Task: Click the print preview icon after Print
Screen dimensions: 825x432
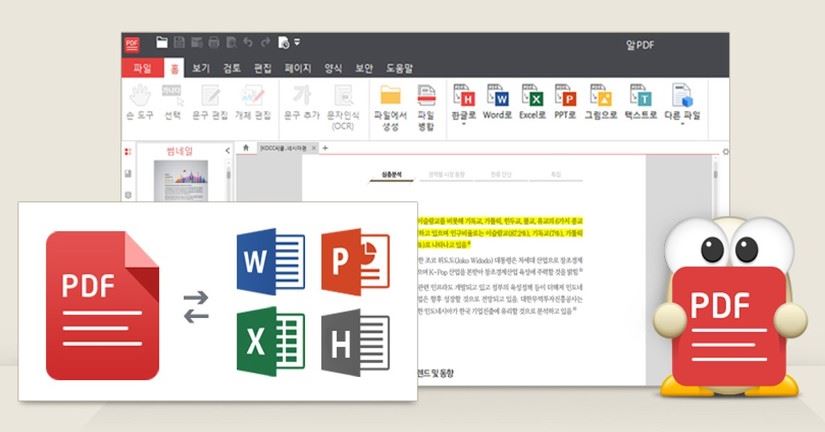Action: coord(231,42)
